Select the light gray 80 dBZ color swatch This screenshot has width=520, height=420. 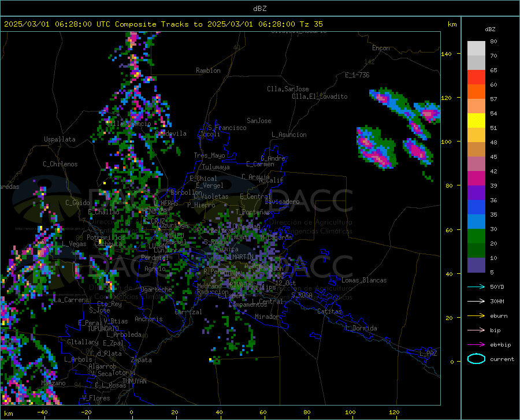(476, 48)
